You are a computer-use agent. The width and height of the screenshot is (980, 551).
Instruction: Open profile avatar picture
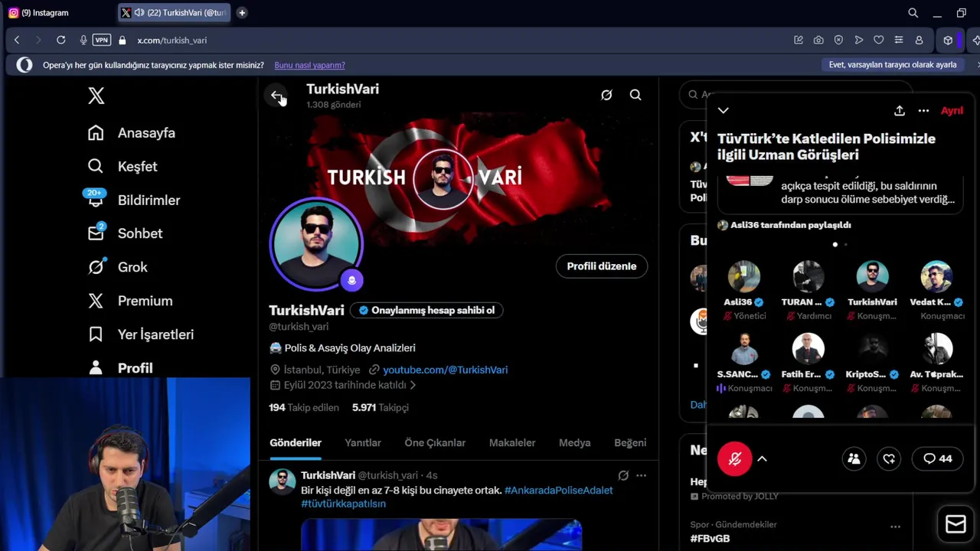click(x=315, y=244)
